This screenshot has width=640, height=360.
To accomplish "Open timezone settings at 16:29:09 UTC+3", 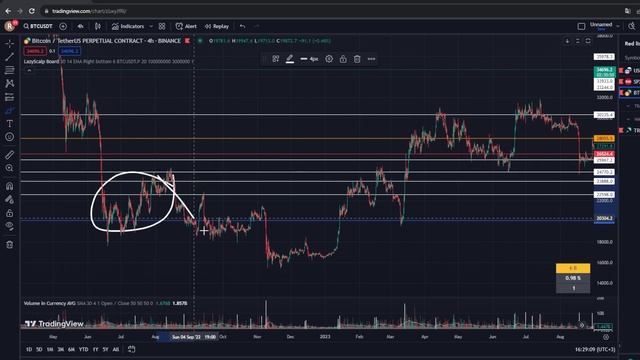I will (595, 349).
